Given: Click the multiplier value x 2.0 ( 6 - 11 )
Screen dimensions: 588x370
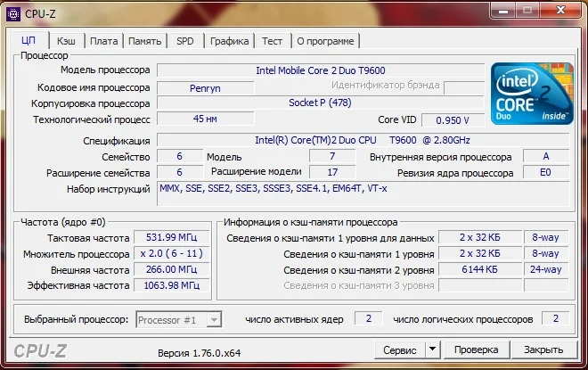Looking at the screenshot, I should tap(171, 254).
